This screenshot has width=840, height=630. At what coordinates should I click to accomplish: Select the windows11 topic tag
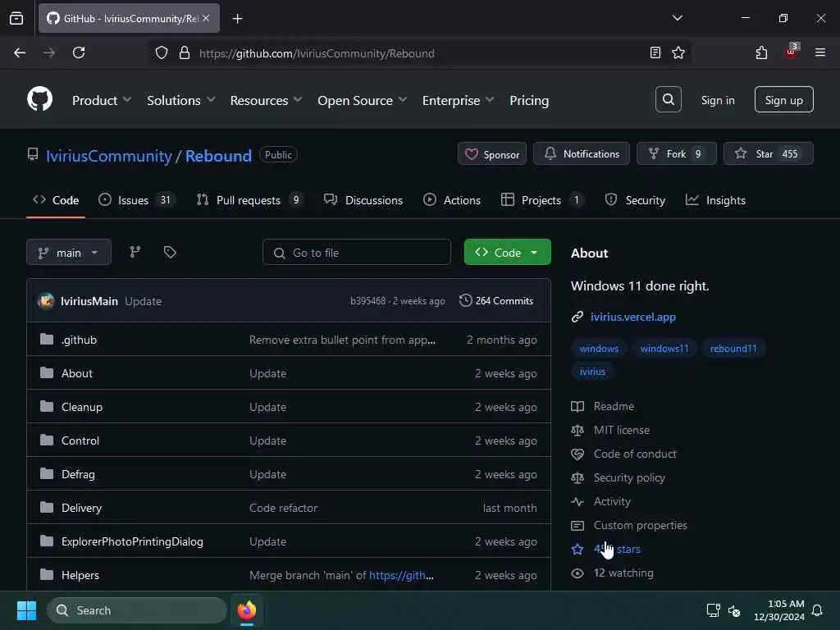(664, 348)
